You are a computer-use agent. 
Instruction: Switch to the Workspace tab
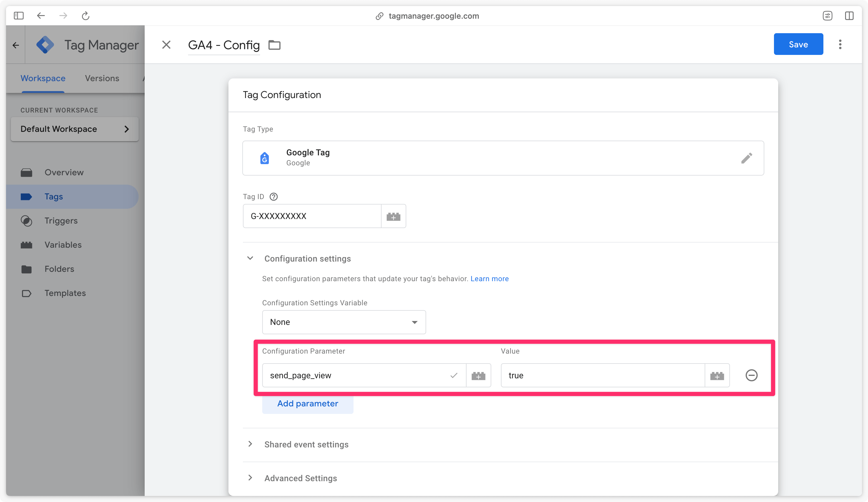43,78
